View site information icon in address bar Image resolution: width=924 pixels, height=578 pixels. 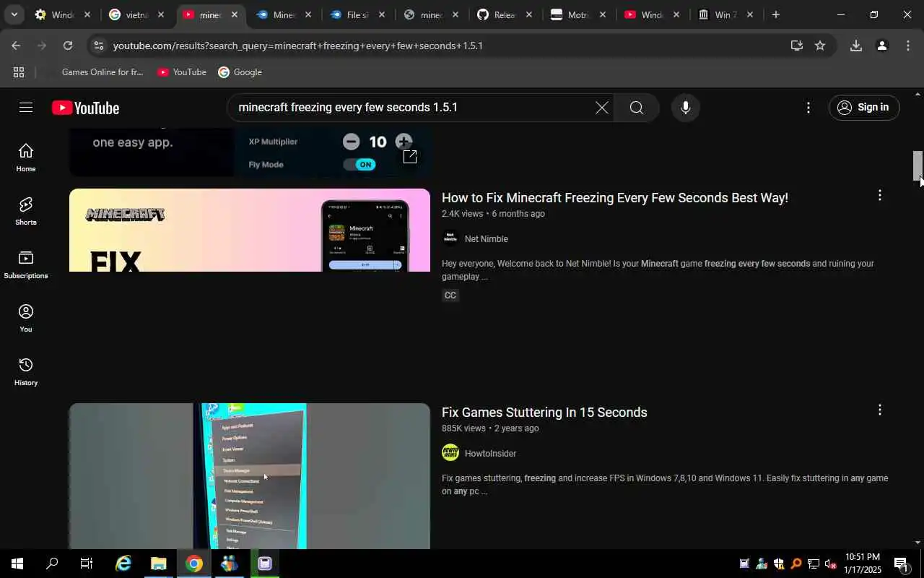coord(99,46)
